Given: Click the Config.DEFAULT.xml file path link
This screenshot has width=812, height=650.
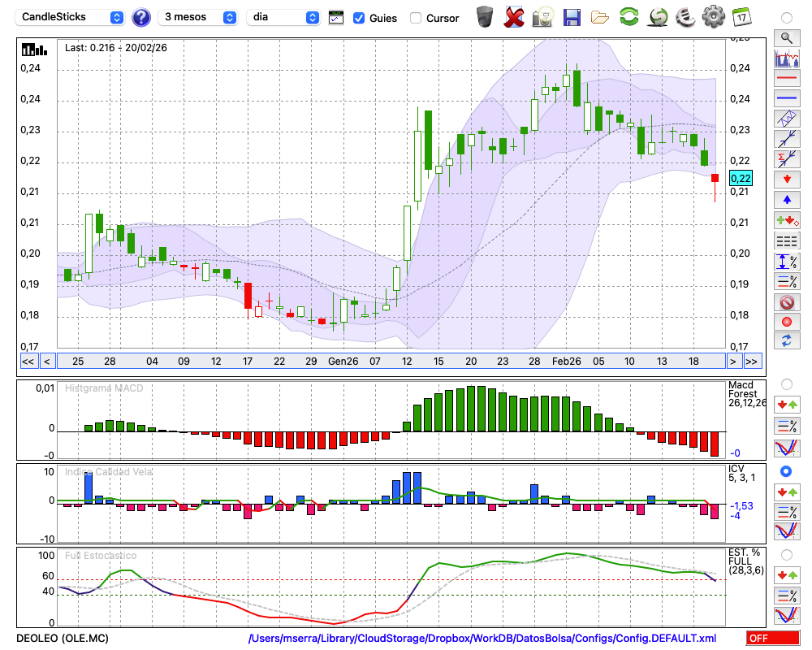Looking at the screenshot, I should (482, 638).
